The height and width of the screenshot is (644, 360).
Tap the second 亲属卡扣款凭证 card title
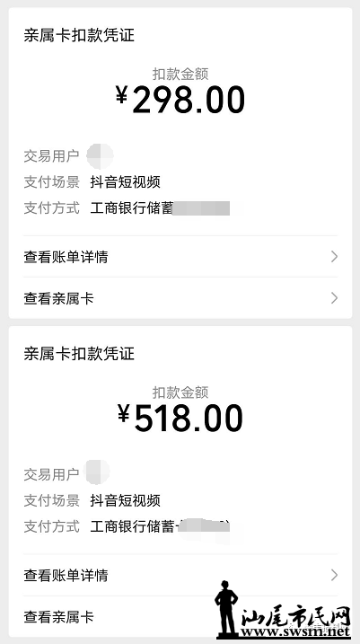[79, 354]
